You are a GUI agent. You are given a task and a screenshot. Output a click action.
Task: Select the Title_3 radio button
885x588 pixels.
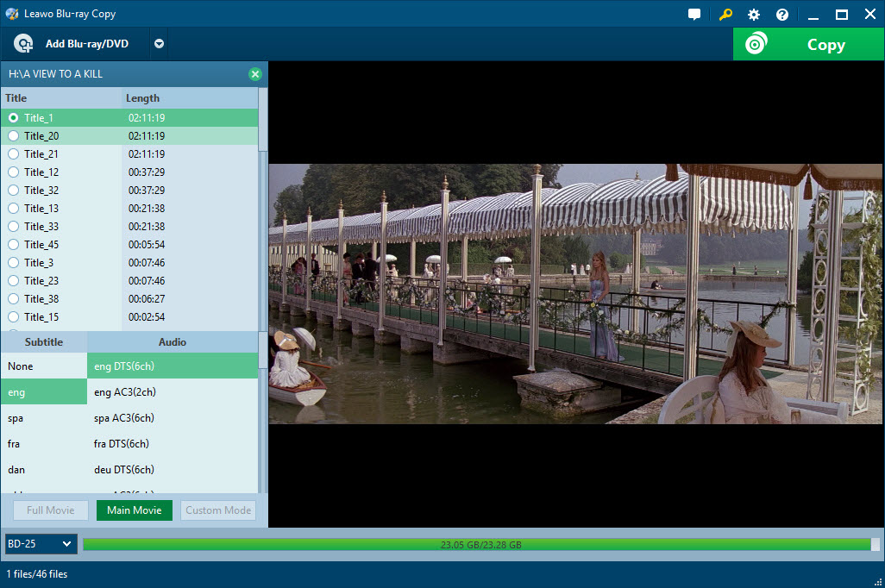point(14,262)
